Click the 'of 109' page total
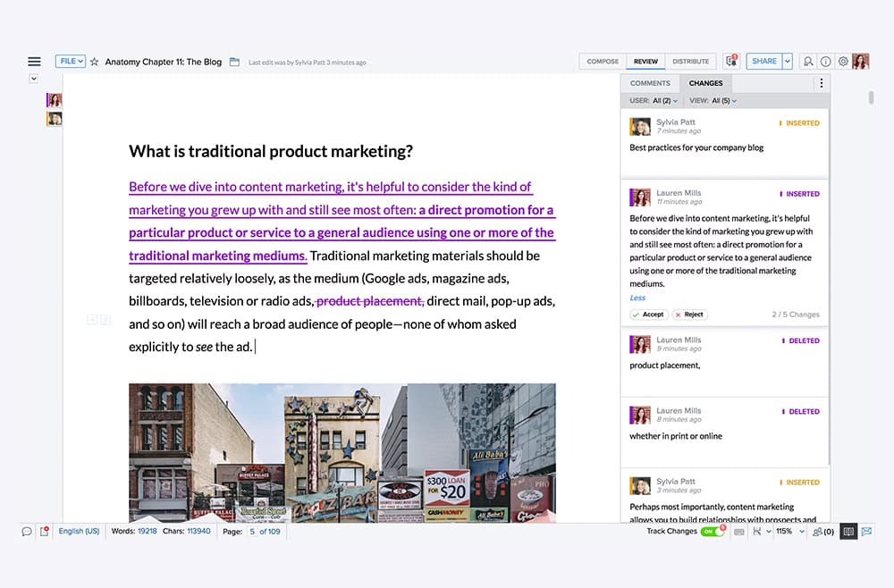Screen dimensions: 894x588 270,532
